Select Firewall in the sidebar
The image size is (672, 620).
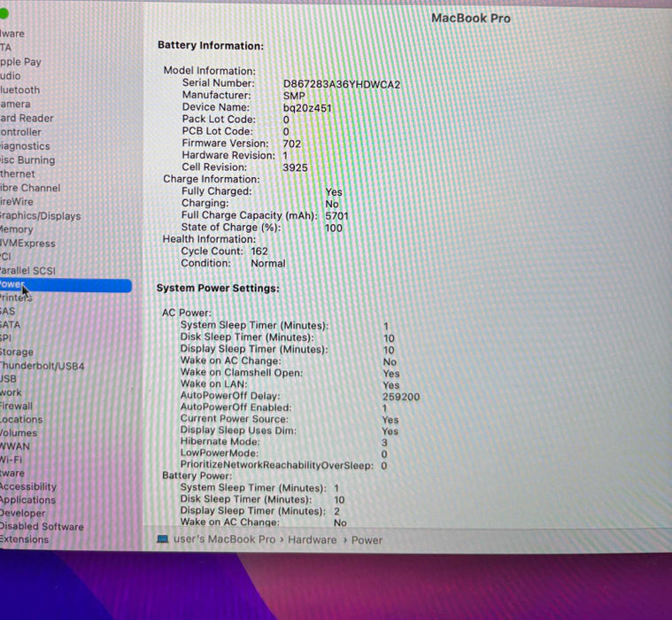pos(16,406)
